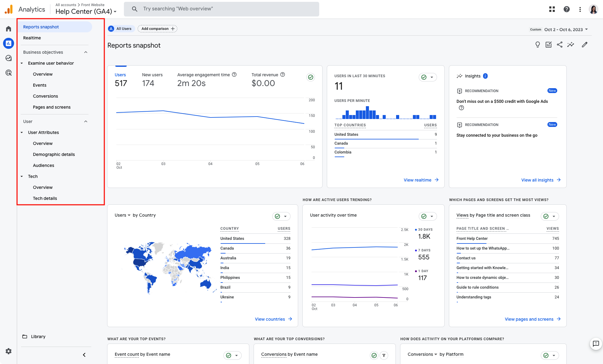Click the Customize report chart icon
Screen dimensions: 603x364
tap(549, 45)
